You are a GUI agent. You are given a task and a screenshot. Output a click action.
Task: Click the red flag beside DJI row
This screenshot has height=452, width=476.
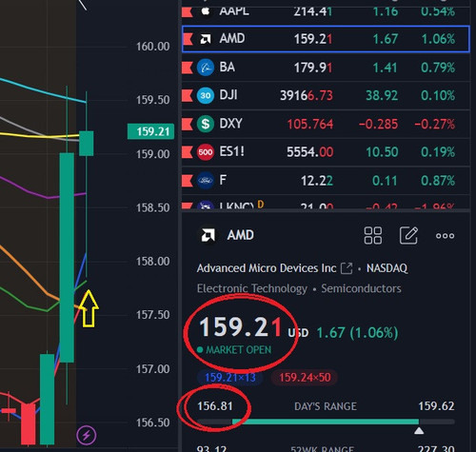(x=188, y=95)
